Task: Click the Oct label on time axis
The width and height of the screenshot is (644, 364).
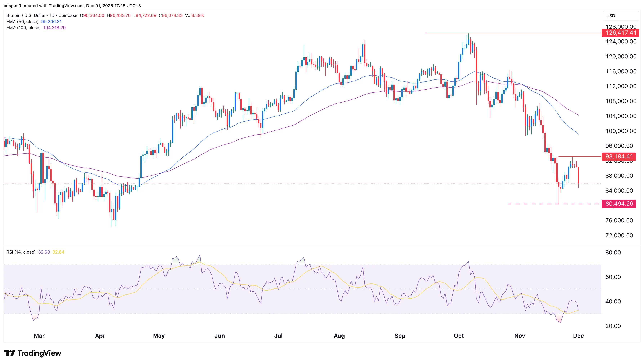Action: [x=459, y=336]
